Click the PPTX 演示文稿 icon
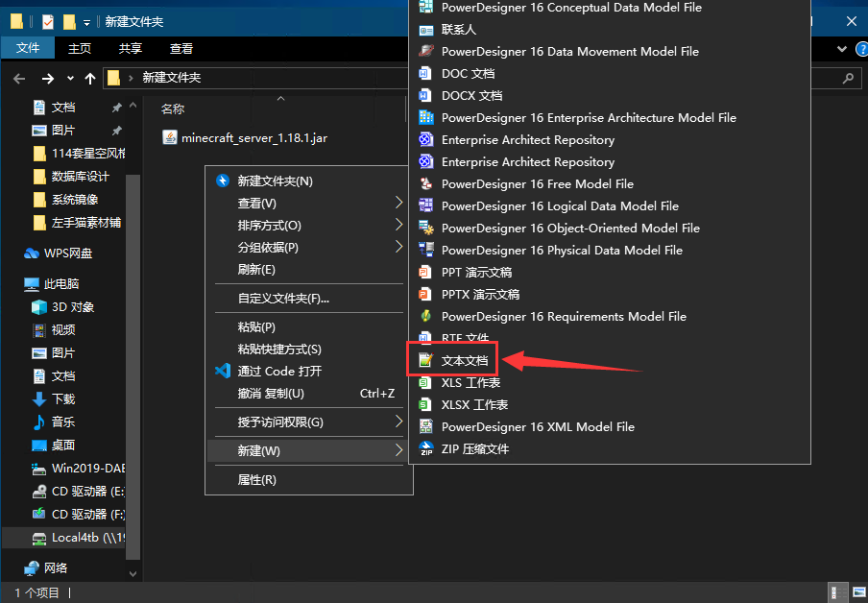 [424, 295]
